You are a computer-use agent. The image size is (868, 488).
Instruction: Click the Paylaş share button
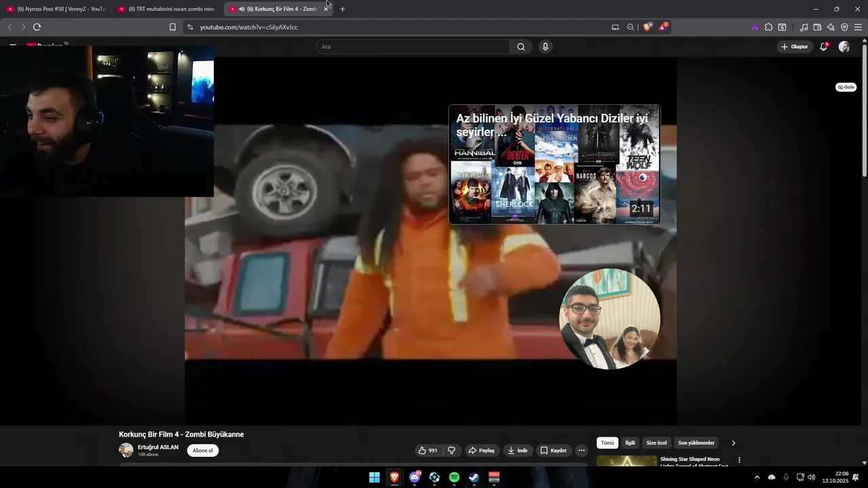click(482, 451)
